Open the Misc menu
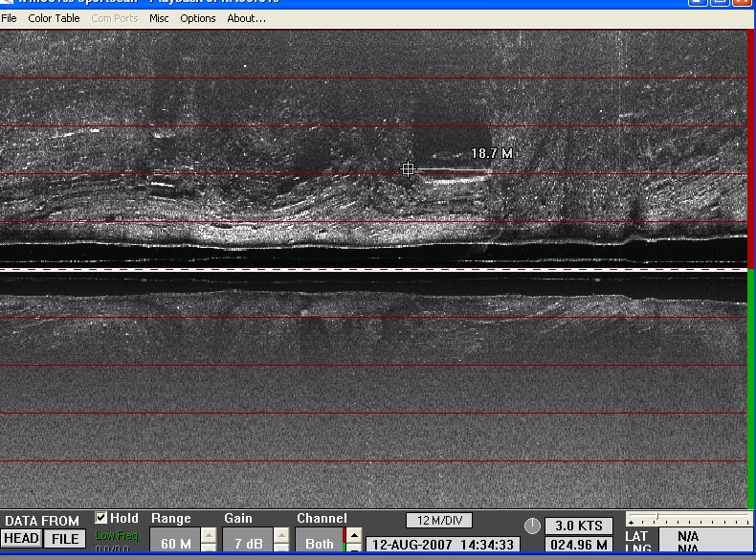This screenshot has width=756, height=560. pos(159,18)
